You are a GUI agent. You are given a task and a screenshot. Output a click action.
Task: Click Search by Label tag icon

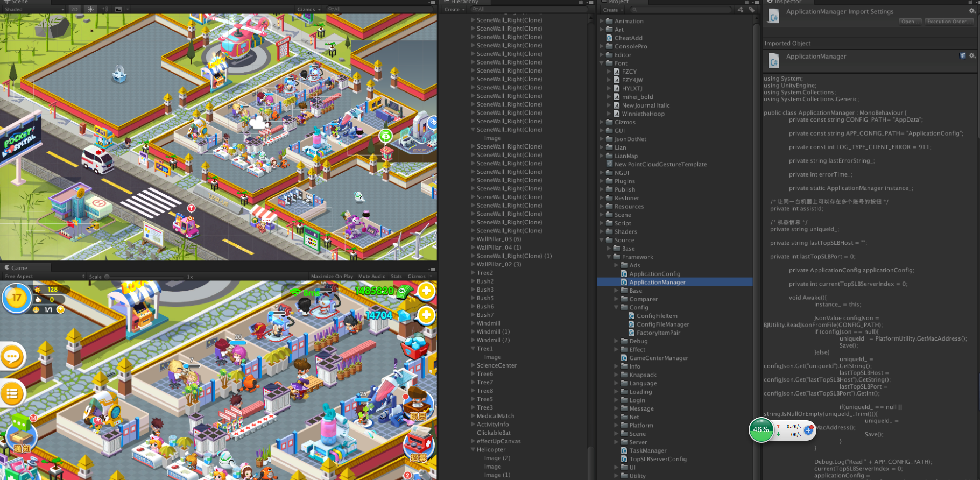coord(752,10)
